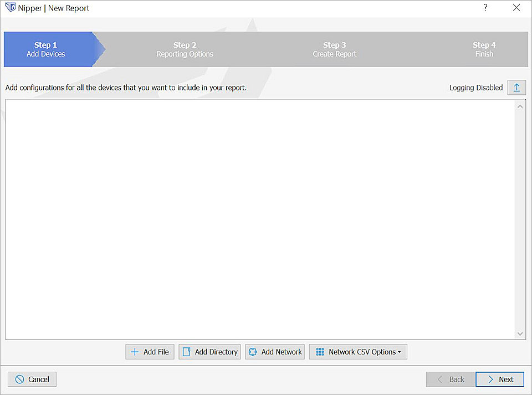The image size is (532, 395).
Task: Open the Network CSV Options dropdown
Action: [x=358, y=352]
